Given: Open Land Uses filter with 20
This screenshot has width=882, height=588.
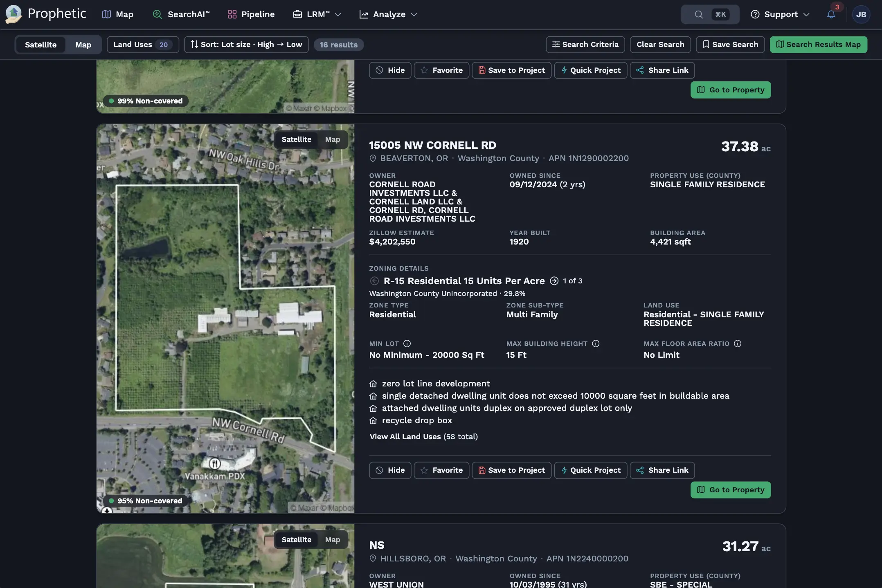Looking at the screenshot, I should point(143,45).
